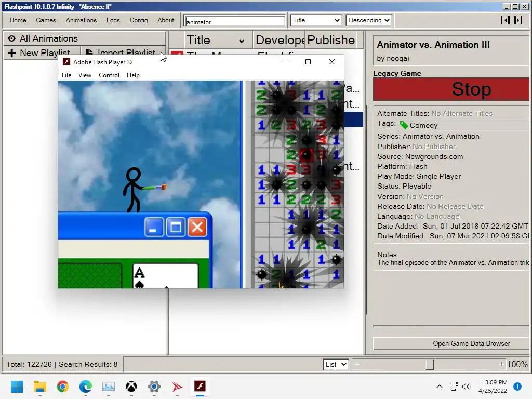Open File Explorer from the taskbar
Screen dimensions: 532x399
coord(39,387)
